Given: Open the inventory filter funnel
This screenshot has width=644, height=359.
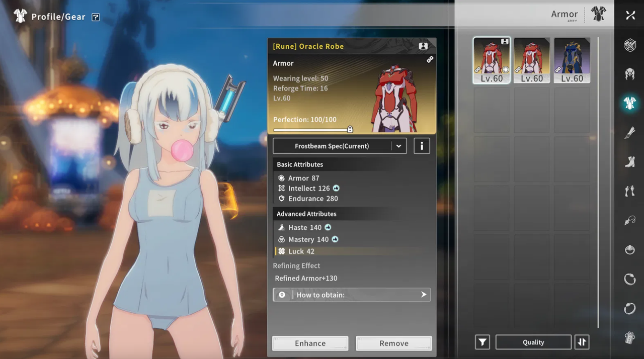Looking at the screenshot, I should point(482,342).
